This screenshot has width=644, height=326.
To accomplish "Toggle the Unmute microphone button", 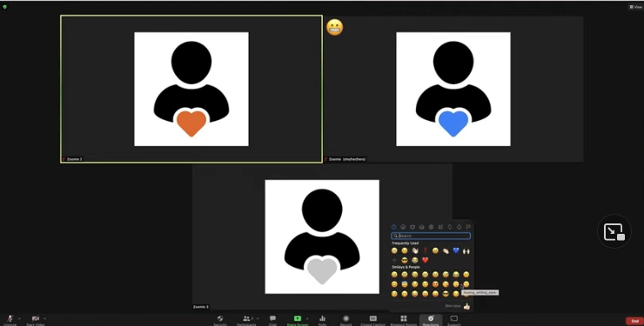I will click(10, 319).
